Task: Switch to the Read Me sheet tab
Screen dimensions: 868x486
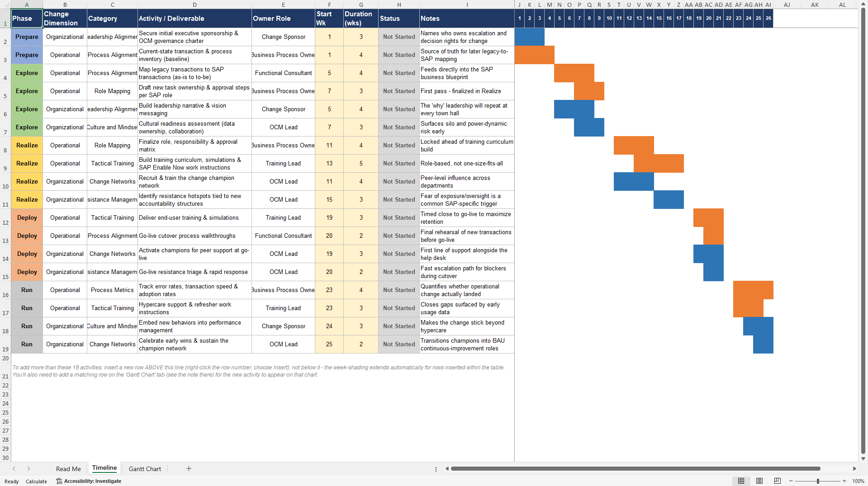Action: pos(68,469)
